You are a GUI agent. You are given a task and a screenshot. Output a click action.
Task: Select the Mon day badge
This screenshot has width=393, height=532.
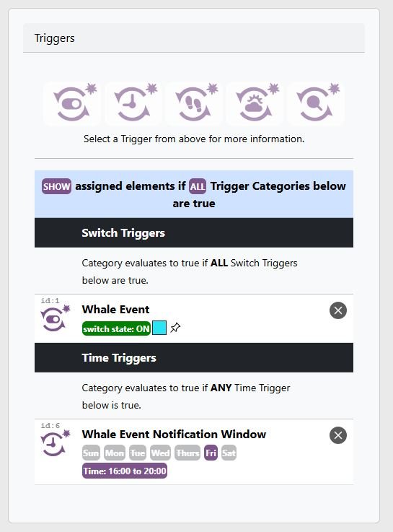[x=115, y=453]
